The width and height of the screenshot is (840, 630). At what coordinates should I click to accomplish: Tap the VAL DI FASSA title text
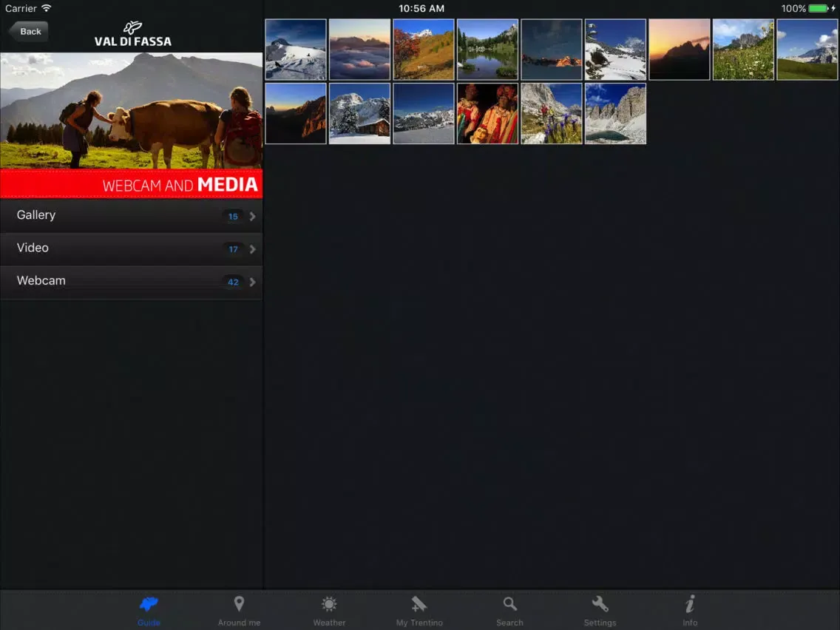[x=133, y=41]
